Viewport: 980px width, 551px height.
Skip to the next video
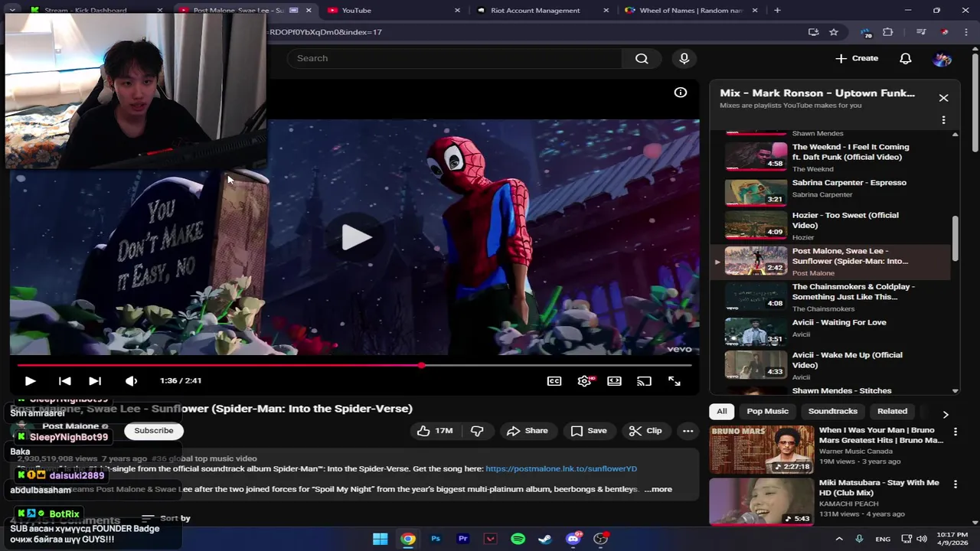click(94, 380)
